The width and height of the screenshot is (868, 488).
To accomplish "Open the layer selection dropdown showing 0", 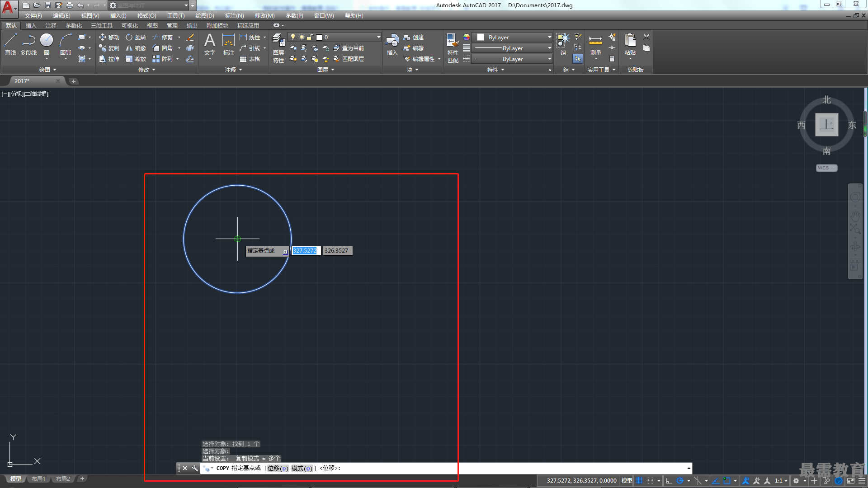I will click(x=335, y=37).
